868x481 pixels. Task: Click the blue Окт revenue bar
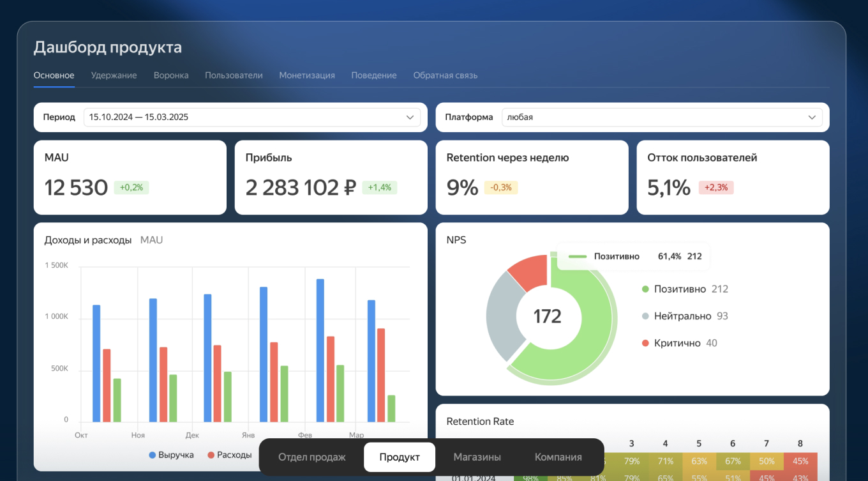tap(96, 363)
